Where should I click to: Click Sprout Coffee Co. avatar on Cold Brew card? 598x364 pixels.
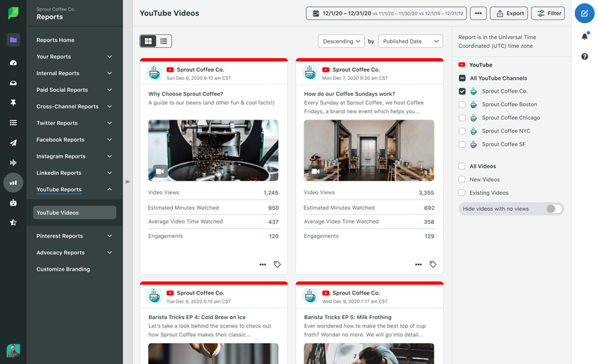pyautogui.click(x=155, y=296)
